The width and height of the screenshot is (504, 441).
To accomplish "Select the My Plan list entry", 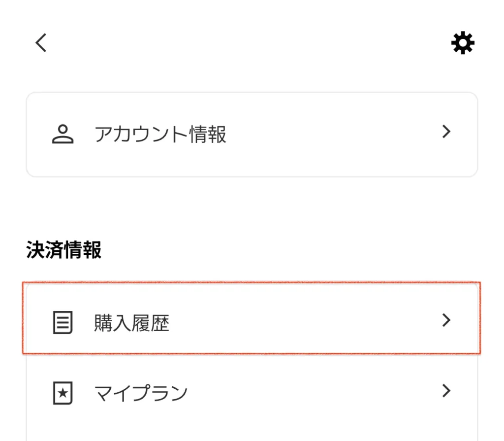I will coord(252,391).
